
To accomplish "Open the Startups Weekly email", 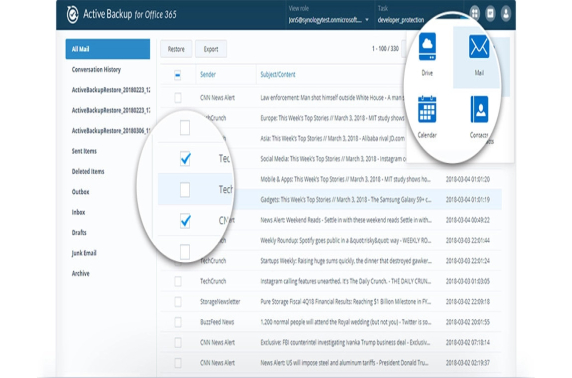I will pyautogui.click(x=346, y=261).
